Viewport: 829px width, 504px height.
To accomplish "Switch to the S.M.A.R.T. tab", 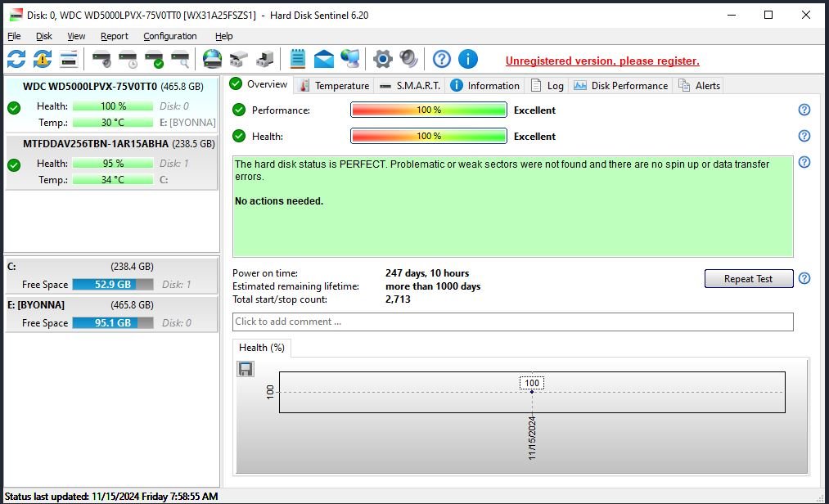I will [410, 86].
